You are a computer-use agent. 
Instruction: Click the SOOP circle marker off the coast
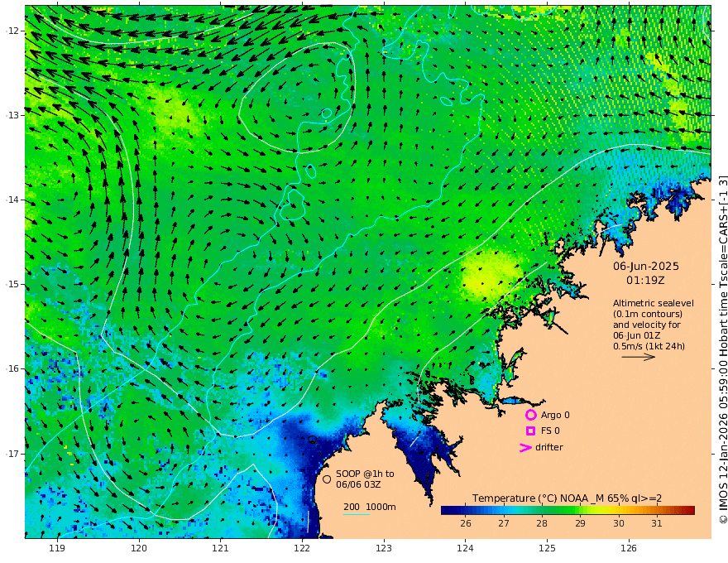pyautogui.click(x=313, y=439)
